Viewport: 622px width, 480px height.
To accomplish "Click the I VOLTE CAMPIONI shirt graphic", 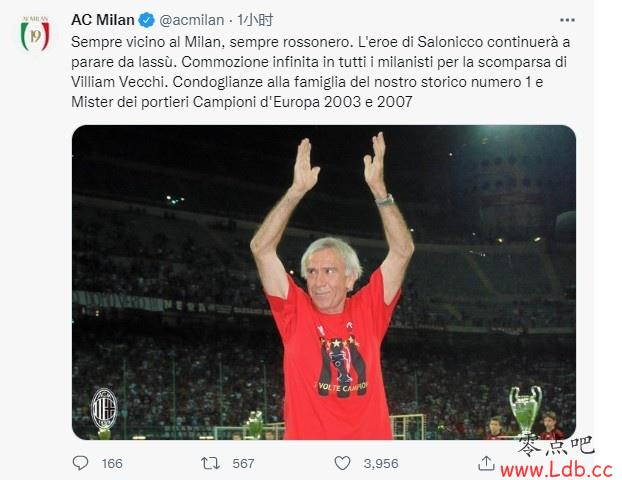I will tap(342, 367).
